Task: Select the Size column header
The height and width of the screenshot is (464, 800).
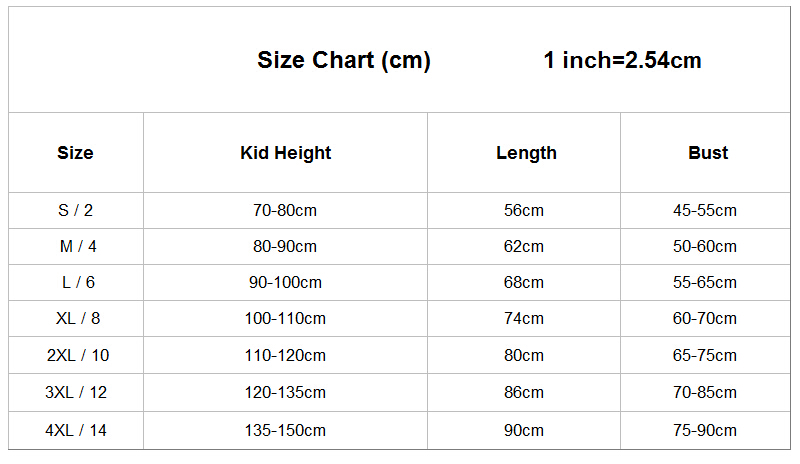Action: pyautogui.click(x=76, y=153)
